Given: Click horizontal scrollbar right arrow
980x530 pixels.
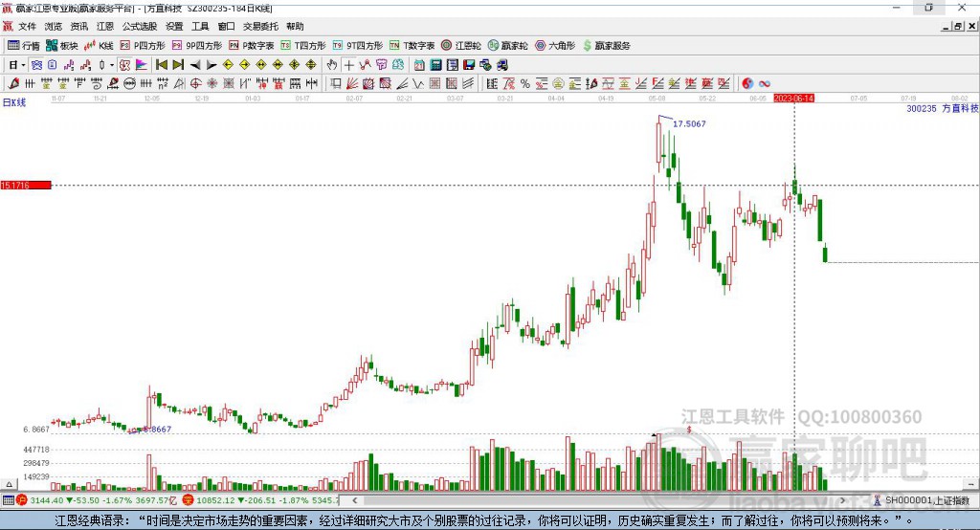Looking at the screenshot, I should click(x=842, y=500).
